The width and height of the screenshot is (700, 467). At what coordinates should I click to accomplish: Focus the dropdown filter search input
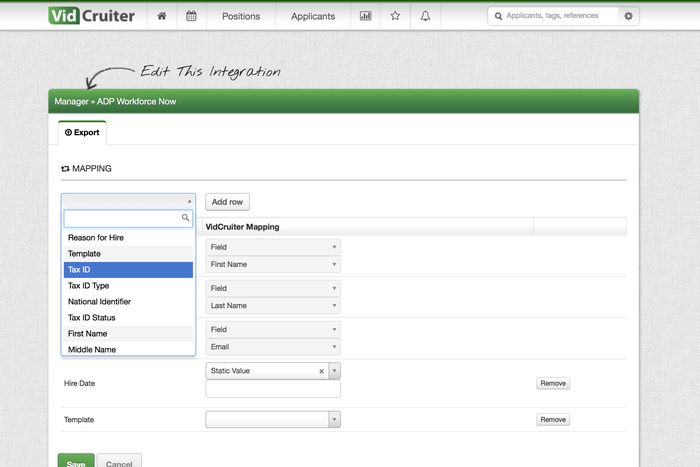(x=128, y=218)
